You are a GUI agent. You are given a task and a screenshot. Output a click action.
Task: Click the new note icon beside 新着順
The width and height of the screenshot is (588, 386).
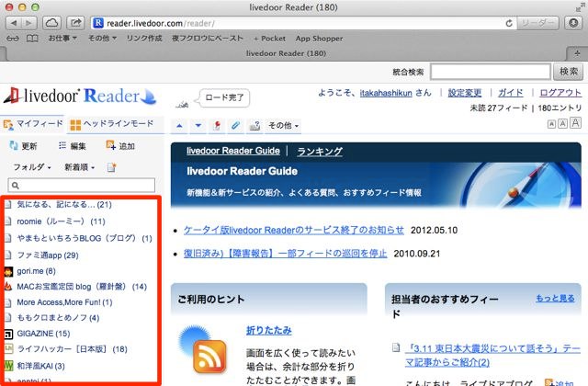(x=111, y=167)
